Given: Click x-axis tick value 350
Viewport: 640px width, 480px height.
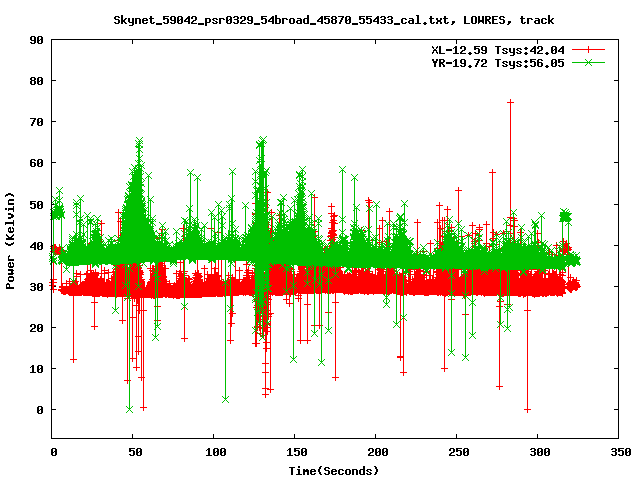Looking at the screenshot, I should coord(620,452).
